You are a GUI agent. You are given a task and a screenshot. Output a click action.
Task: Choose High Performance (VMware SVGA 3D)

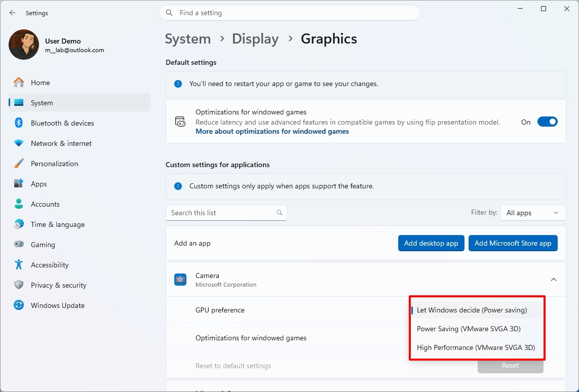476,348
